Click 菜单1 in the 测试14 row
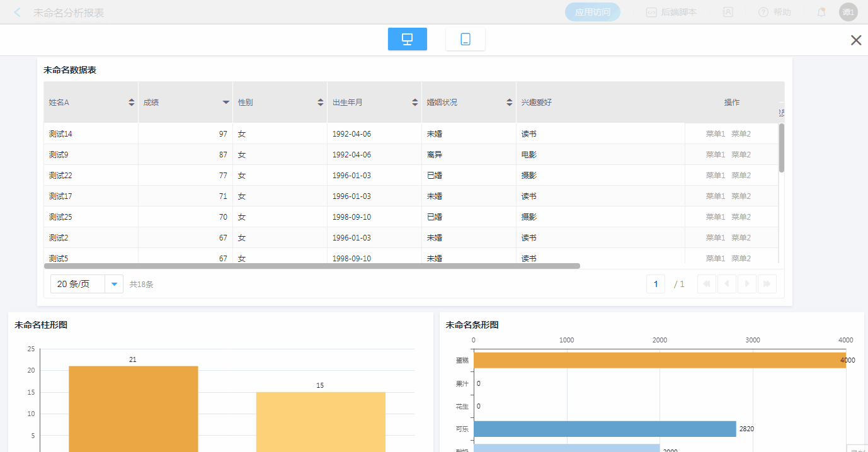This screenshot has height=452, width=868. [715, 133]
